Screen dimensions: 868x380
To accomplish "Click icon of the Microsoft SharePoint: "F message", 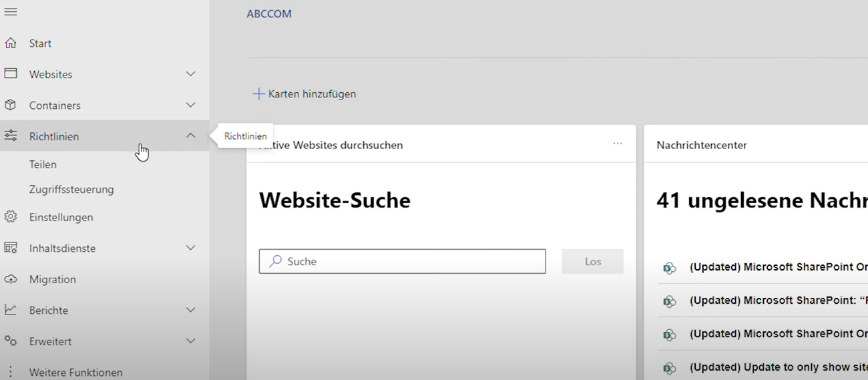I will [x=669, y=301].
